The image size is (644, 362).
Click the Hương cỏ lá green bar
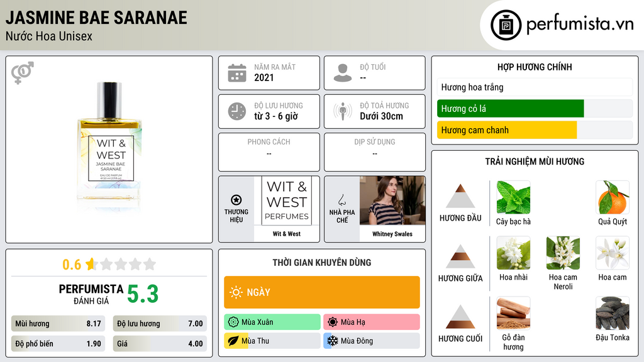pos(510,108)
